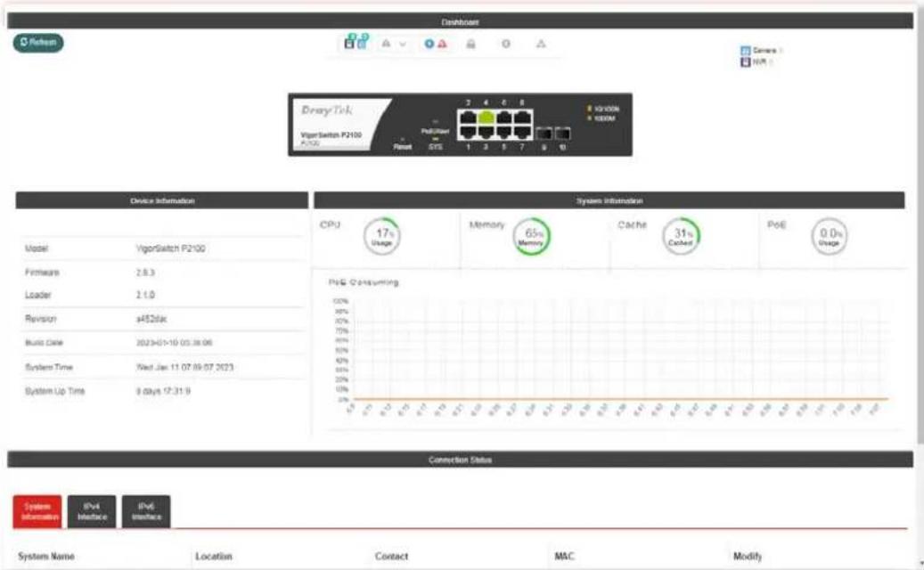Click the Firmware version 2.8.3

point(145,273)
